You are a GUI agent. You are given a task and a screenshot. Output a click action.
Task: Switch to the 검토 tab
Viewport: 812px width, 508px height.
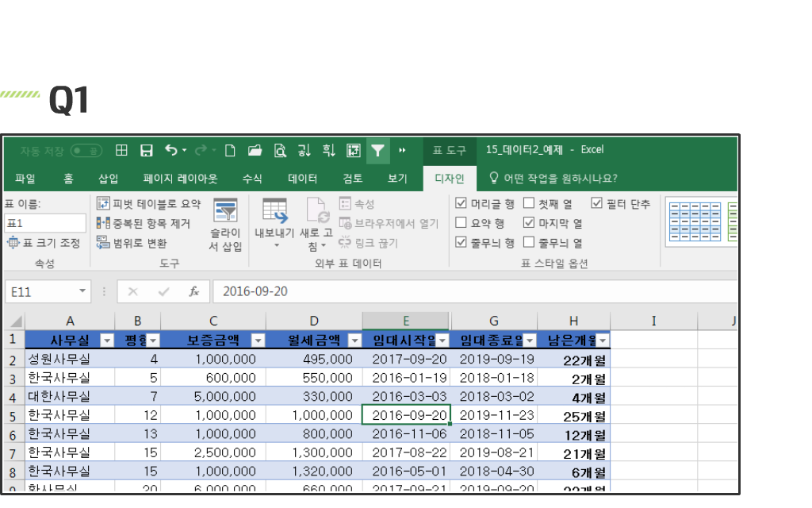[353, 179]
